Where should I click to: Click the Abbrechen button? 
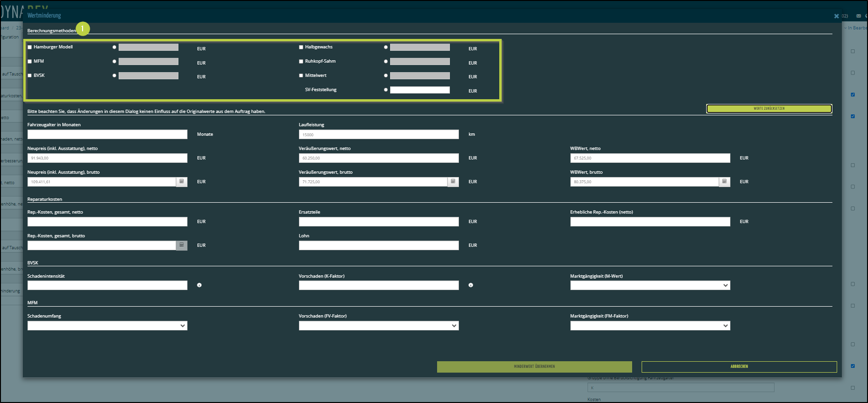739,366
